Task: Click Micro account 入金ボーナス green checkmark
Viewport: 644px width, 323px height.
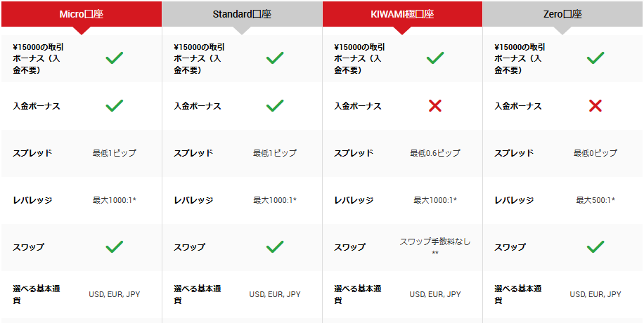Action: point(115,106)
